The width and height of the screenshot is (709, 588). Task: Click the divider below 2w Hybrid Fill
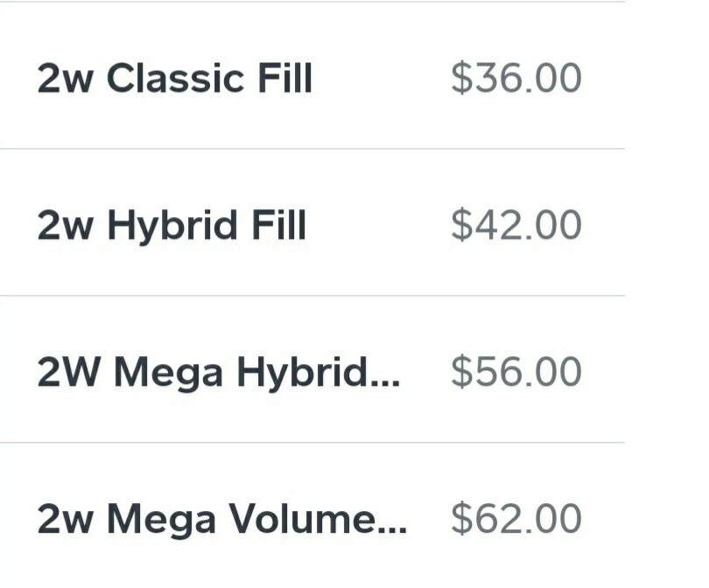[312, 296]
